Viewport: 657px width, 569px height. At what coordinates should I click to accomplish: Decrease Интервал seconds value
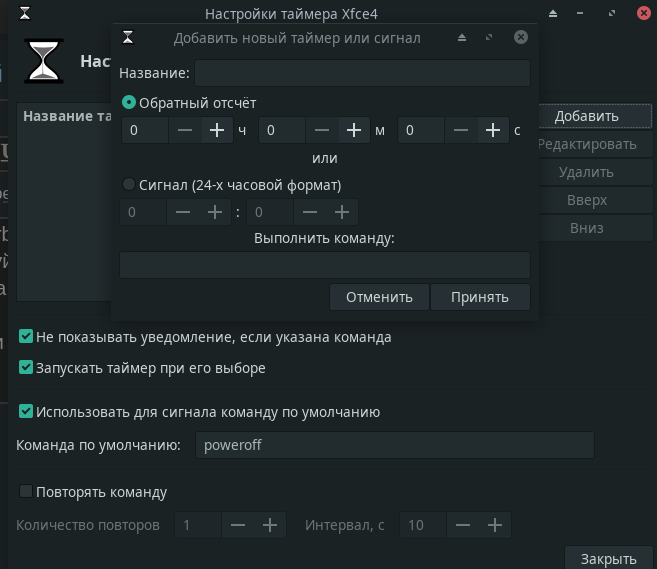(463, 525)
